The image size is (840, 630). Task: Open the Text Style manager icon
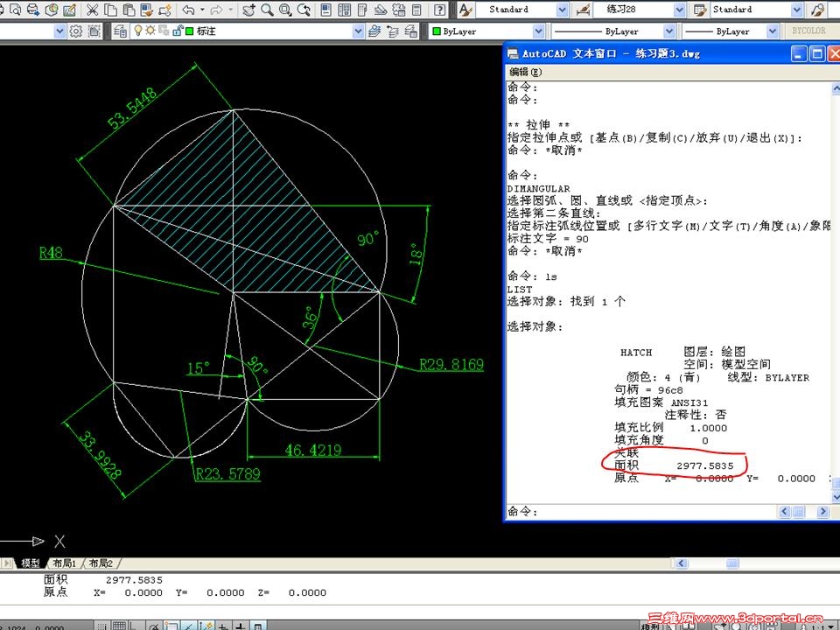[x=466, y=9]
